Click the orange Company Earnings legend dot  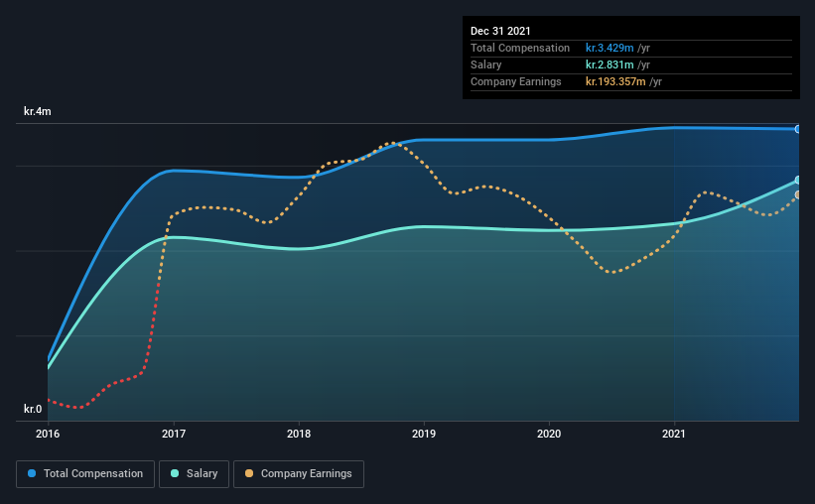coord(249,473)
